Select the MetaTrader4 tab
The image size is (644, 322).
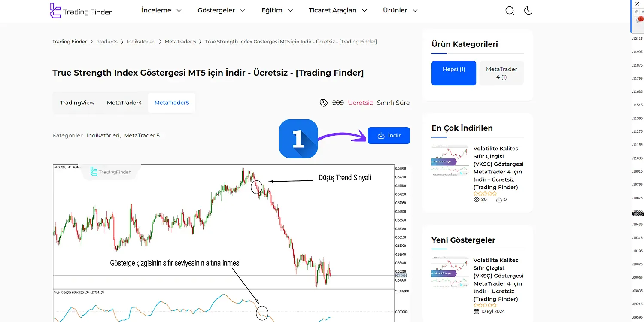pyautogui.click(x=124, y=103)
